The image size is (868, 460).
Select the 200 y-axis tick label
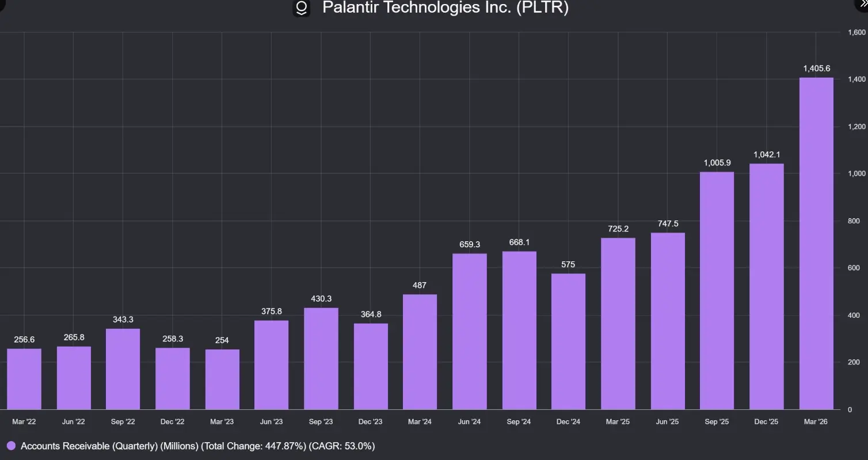pyautogui.click(x=854, y=363)
